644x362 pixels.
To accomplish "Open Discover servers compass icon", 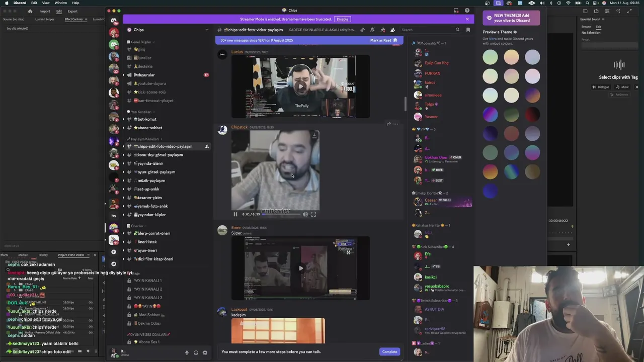I will (x=114, y=263).
